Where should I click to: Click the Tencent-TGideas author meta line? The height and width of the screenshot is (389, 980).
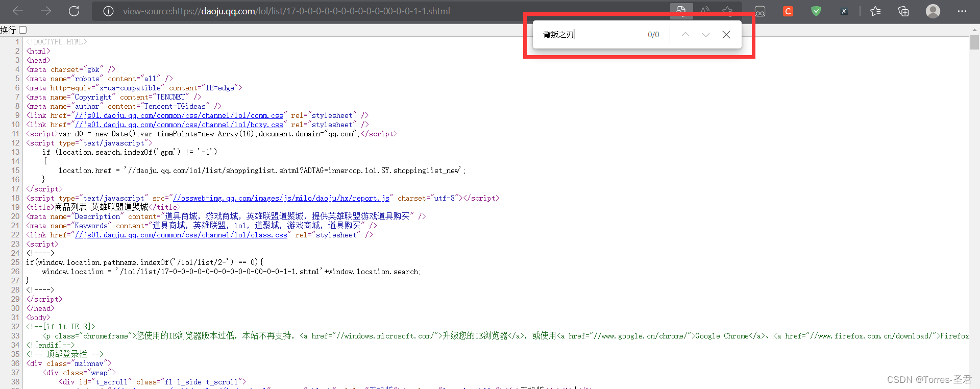pyautogui.click(x=124, y=106)
